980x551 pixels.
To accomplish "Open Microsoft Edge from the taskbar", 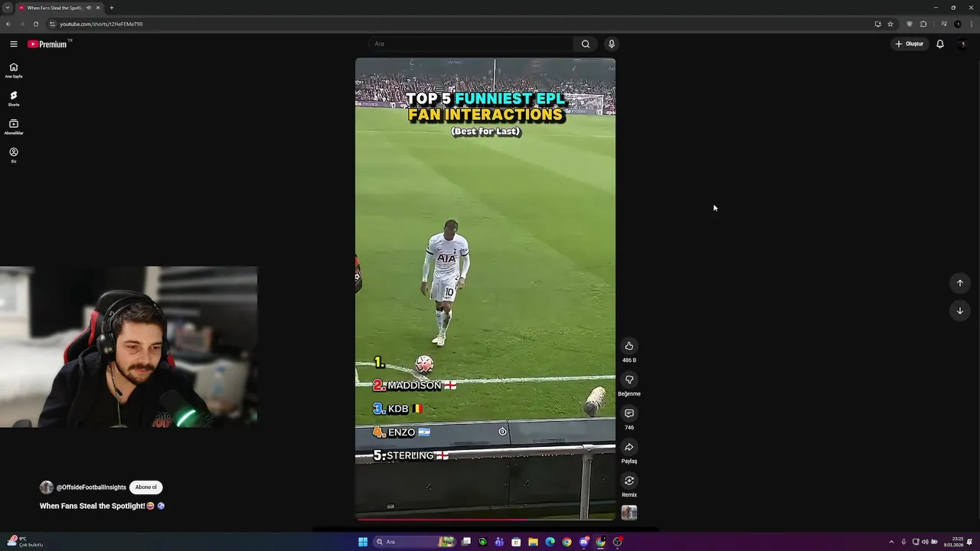I will point(550,542).
